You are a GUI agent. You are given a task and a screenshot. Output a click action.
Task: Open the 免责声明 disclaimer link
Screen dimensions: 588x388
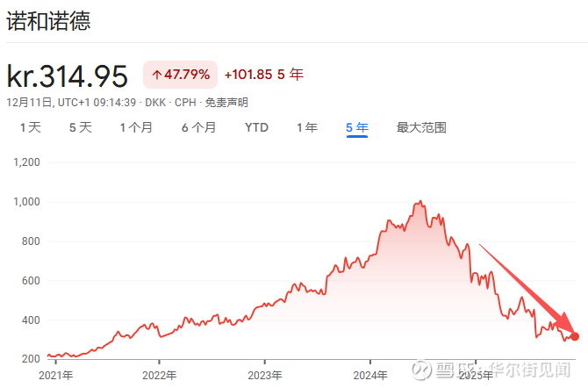pos(227,102)
